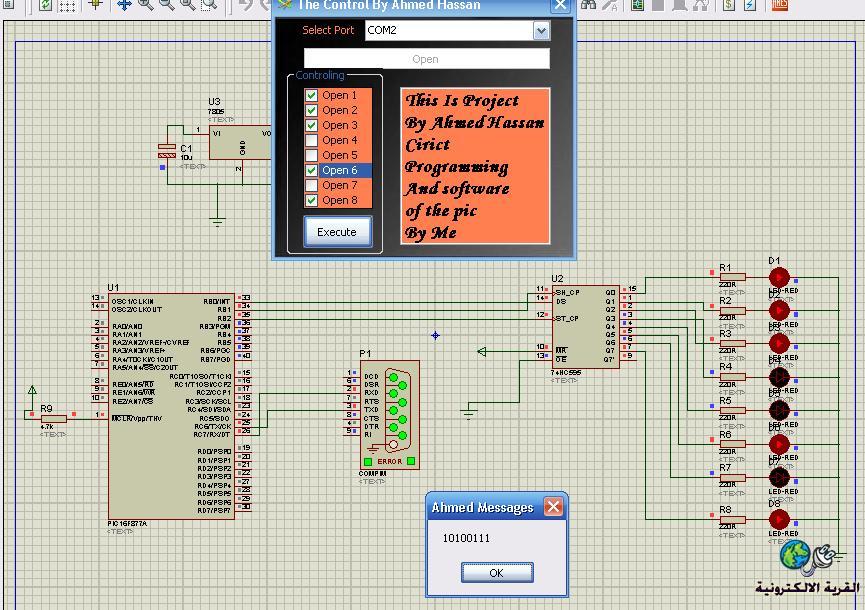Untick the highlighted Open 6 checkbox
865x610 pixels.
(312, 171)
